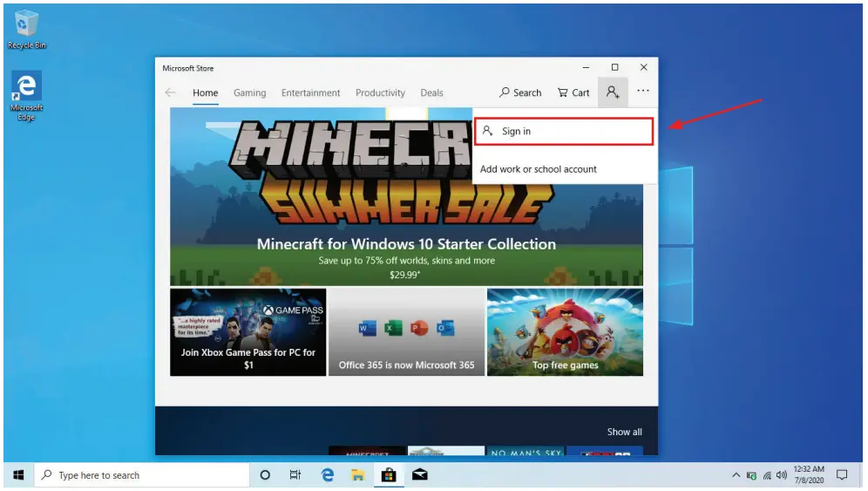Open File Explorer from the taskbar
Viewport: 868px width, 491px height.
pos(357,475)
